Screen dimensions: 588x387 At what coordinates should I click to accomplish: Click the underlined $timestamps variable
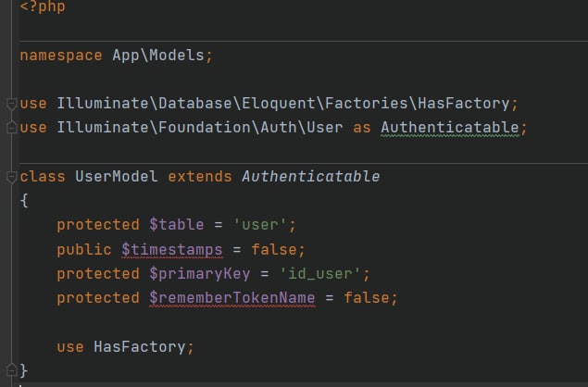tap(172, 250)
